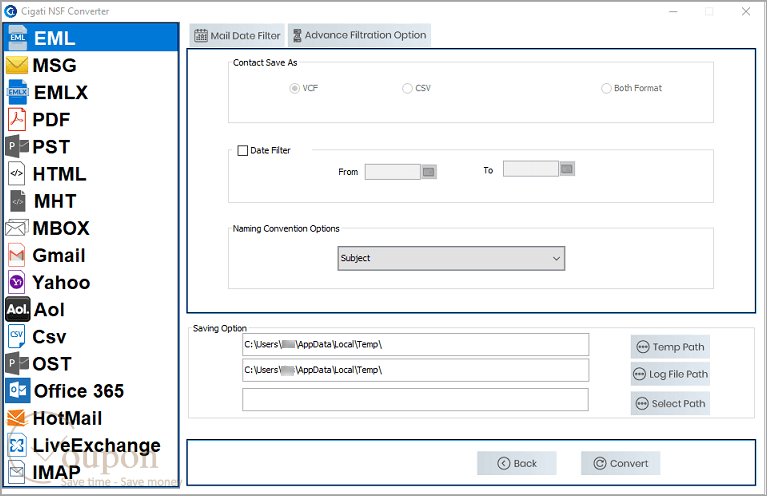Image resolution: width=767 pixels, height=496 pixels.
Task: Choose the PST Outlook icon
Action: coord(17,146)
